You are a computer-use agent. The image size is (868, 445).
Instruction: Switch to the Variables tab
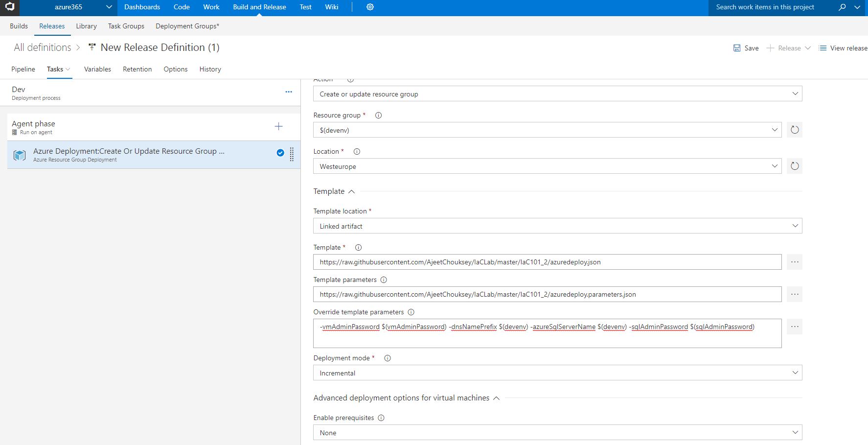97,69
